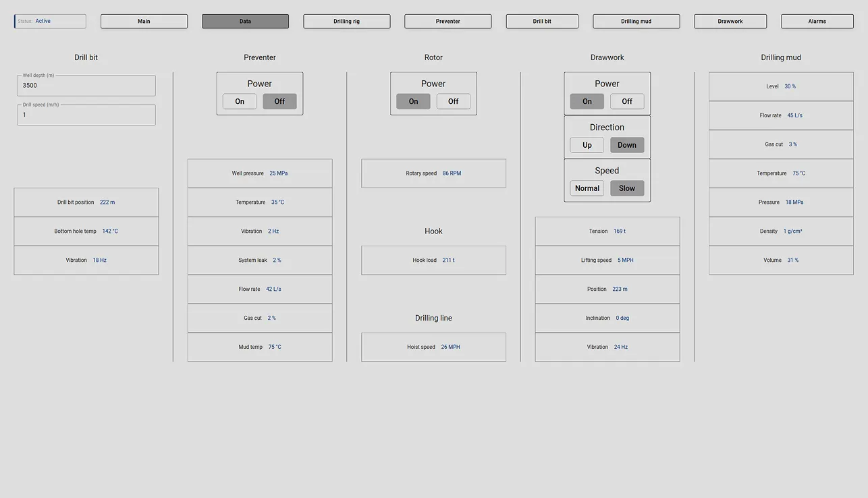The width and height of the screenshot is (868, 498).
Task: Click the Preventer Well pressure reading
Action: tap(260, 173)
